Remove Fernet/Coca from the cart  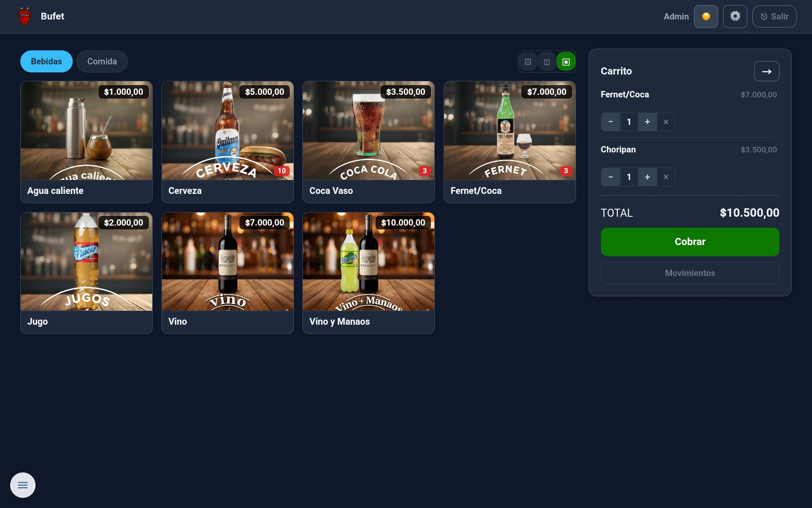(x=666, y=122)
